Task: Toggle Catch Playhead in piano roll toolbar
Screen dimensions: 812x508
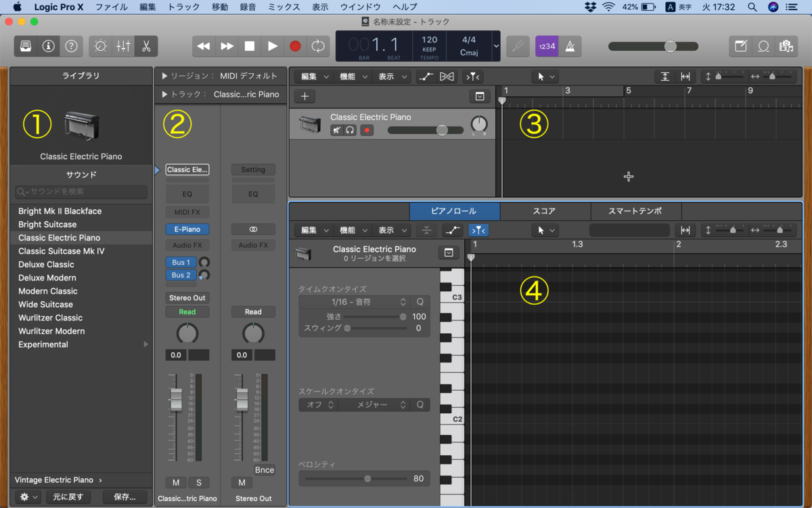Action: point(479,230)
